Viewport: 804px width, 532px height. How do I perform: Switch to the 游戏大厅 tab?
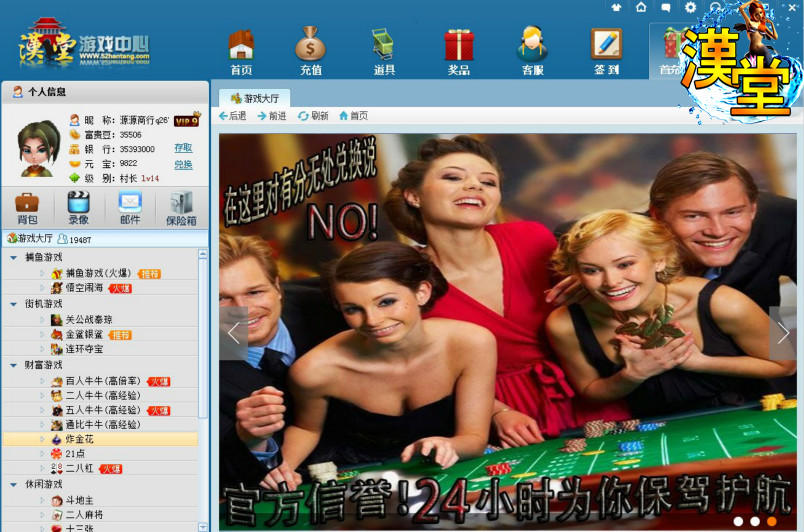255,98
